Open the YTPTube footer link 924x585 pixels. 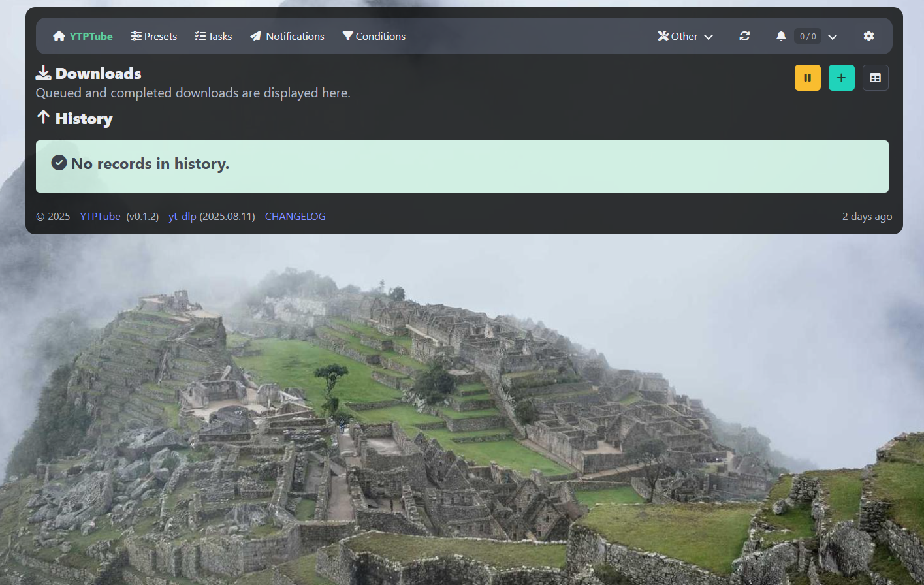point(100,216)
